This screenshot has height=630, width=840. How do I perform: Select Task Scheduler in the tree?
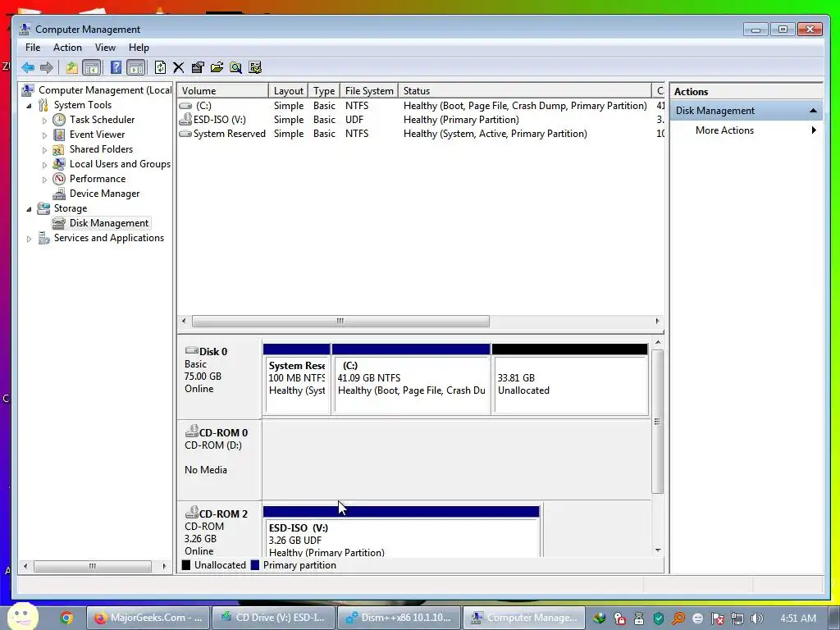[102, 120]
